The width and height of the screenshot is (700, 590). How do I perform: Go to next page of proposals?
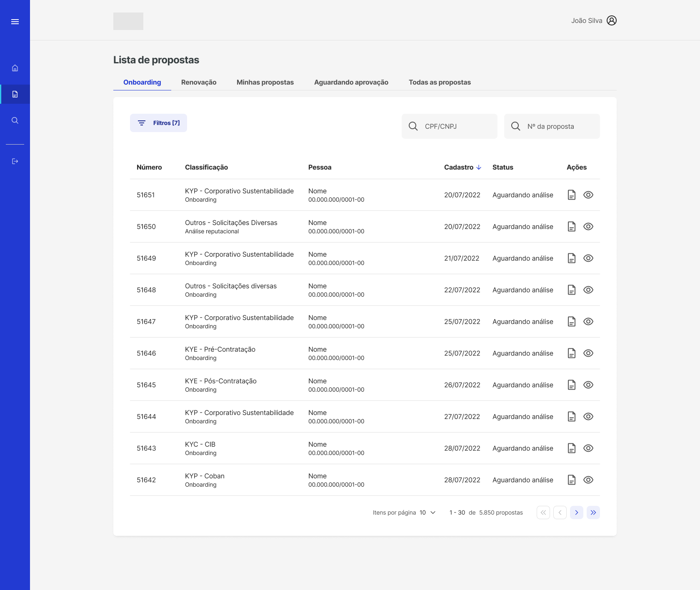pyautogui.click(x=576, y=512)
